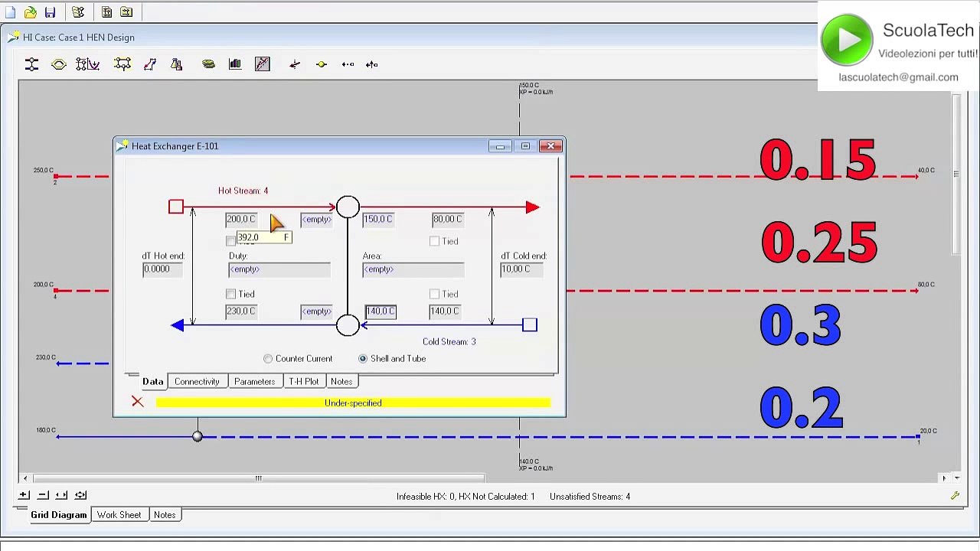Click the flask icon in toolbar
The width and height of the screenshot is (980, 551).
point(177,64)
